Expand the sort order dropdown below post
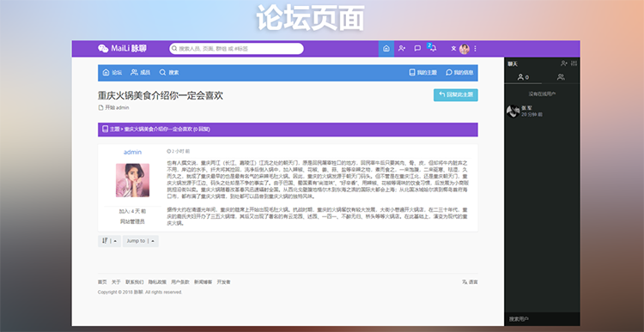 click(x=109, y=241)
